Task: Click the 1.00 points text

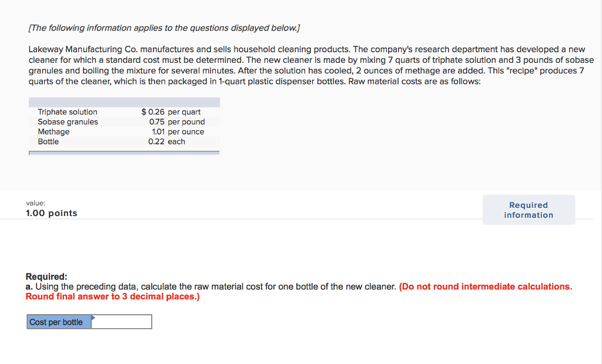Action: [51, 213]
